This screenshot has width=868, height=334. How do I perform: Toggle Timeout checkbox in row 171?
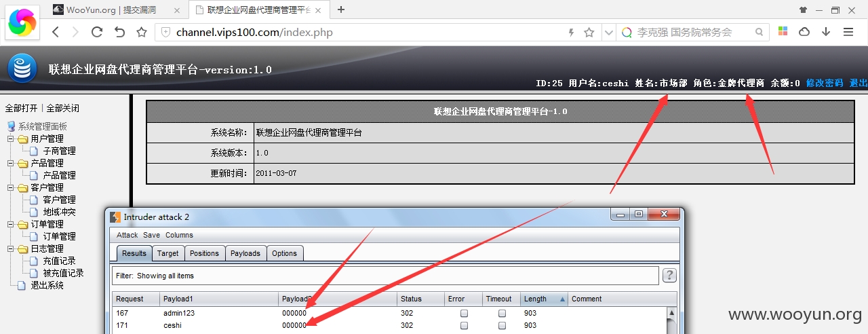point(502,325)
